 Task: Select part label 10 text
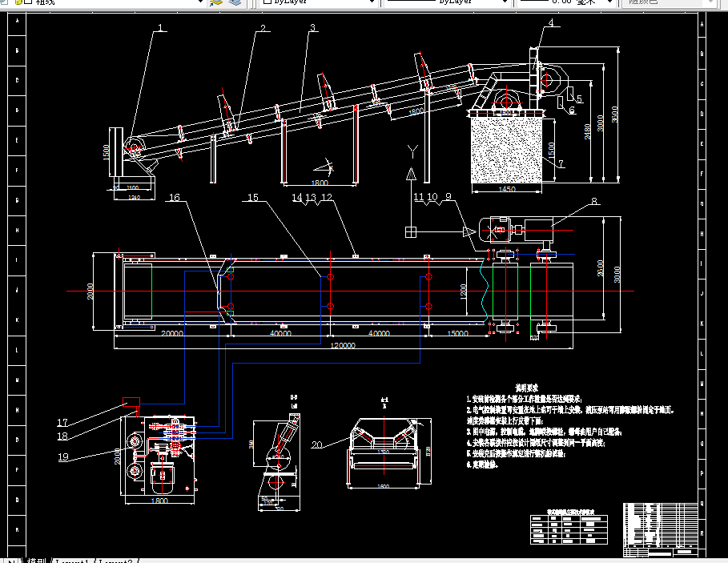(432, 196)
